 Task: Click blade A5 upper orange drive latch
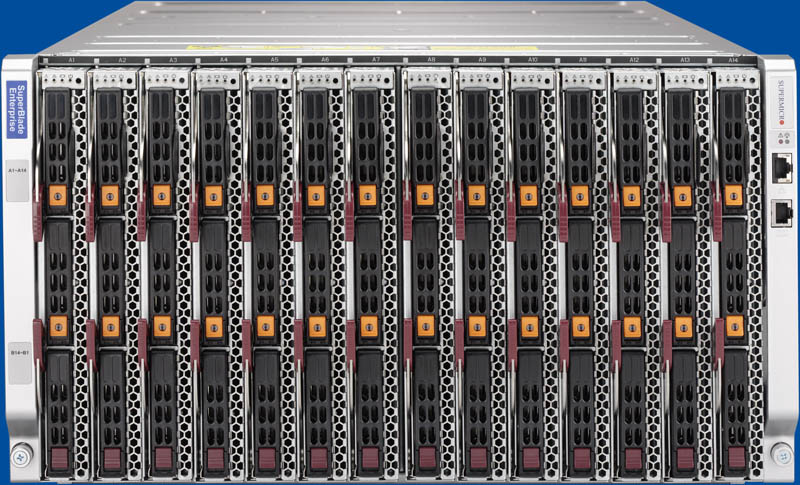(x=265, y=195)
